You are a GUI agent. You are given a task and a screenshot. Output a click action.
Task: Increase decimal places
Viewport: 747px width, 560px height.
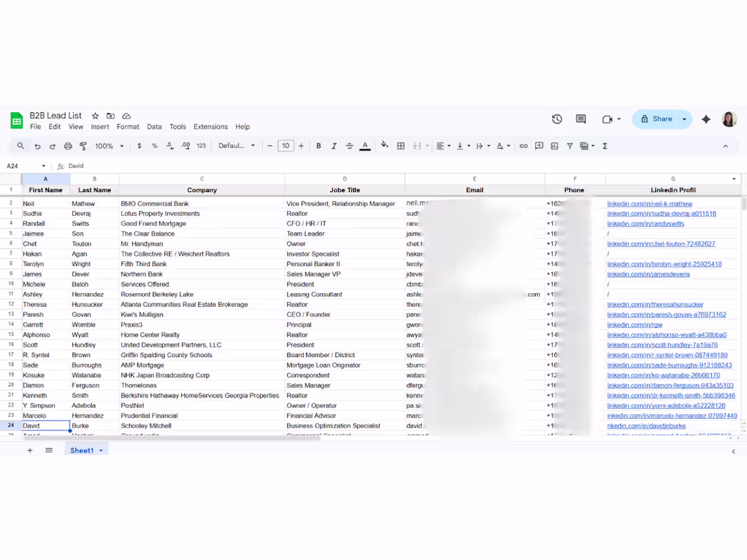click(186, 146)
